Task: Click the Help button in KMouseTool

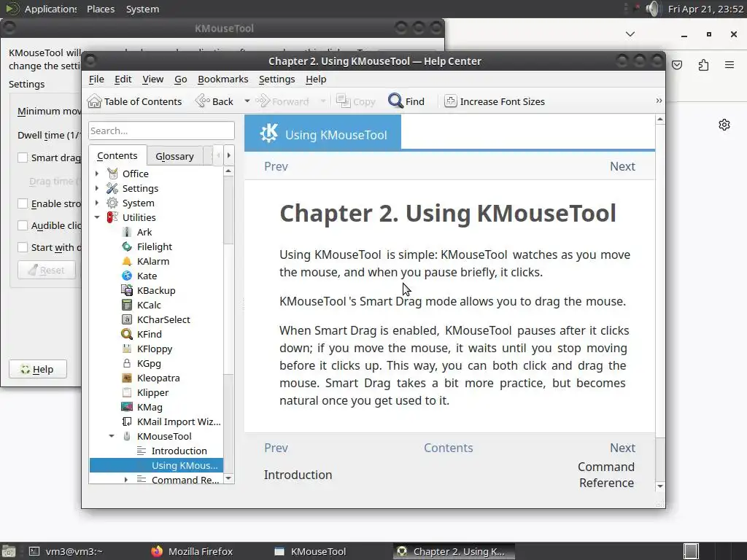Action: 38,370
